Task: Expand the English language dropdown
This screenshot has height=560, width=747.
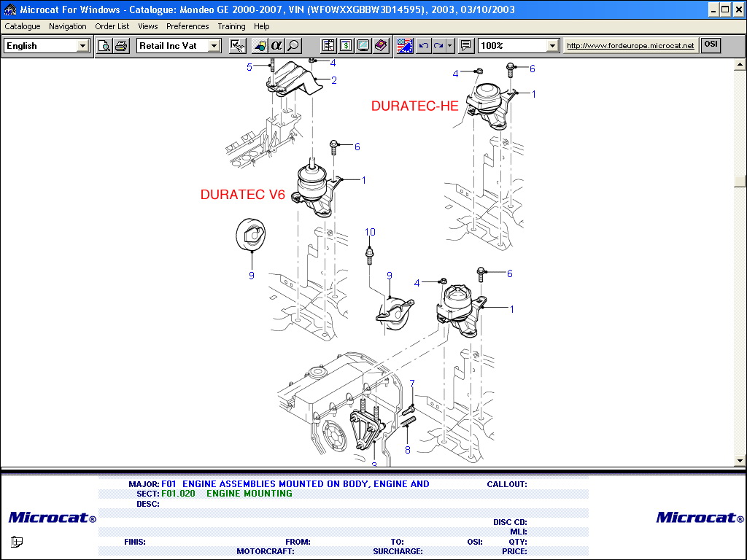Action: (x=82, y=46)
